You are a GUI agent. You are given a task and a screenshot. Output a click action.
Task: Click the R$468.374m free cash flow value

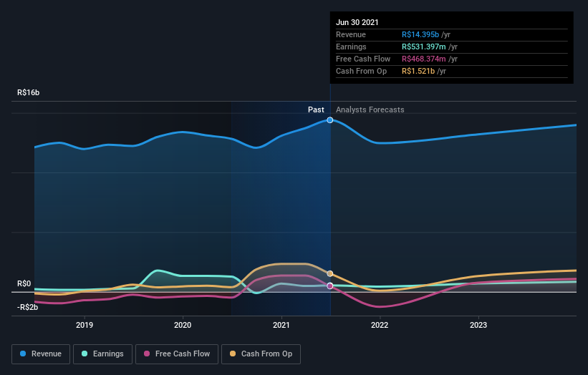424,59
